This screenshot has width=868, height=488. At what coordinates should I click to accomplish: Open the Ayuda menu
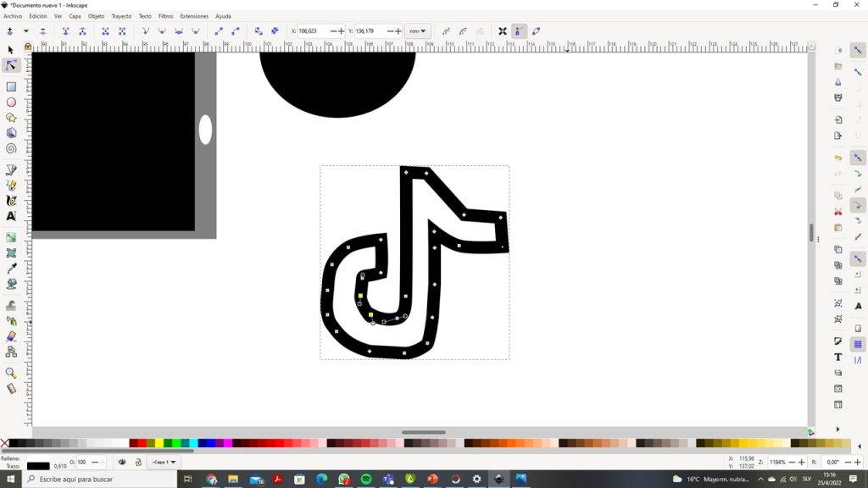pyautogui.click(x=223, y=16)
